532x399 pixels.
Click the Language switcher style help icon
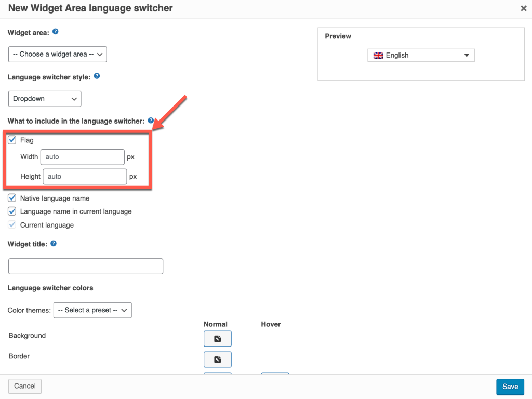tap(97, 77)
